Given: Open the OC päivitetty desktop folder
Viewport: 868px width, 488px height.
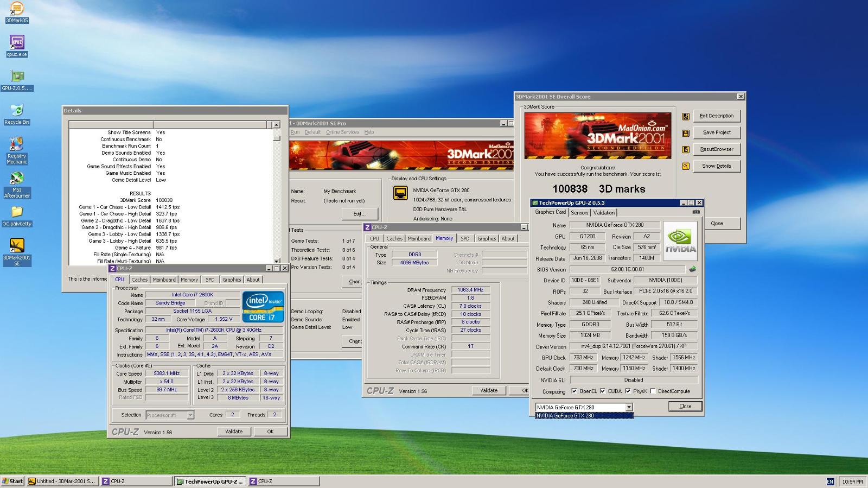Looking at the screenshot, I should point(17,216).
